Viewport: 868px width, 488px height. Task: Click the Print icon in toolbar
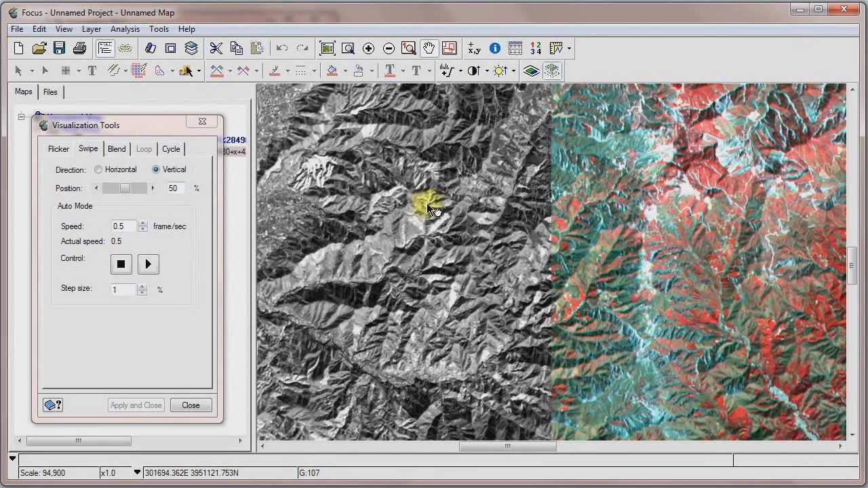pos(80,48)
